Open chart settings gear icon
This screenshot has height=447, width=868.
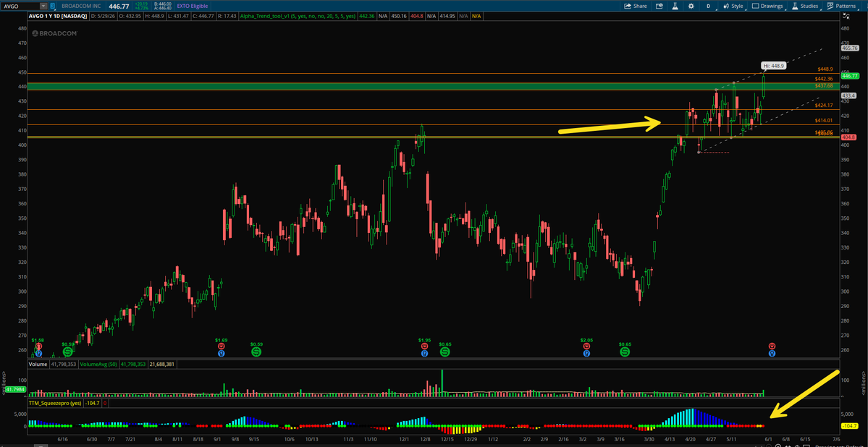pyautogui.click(x=691, y=6)
